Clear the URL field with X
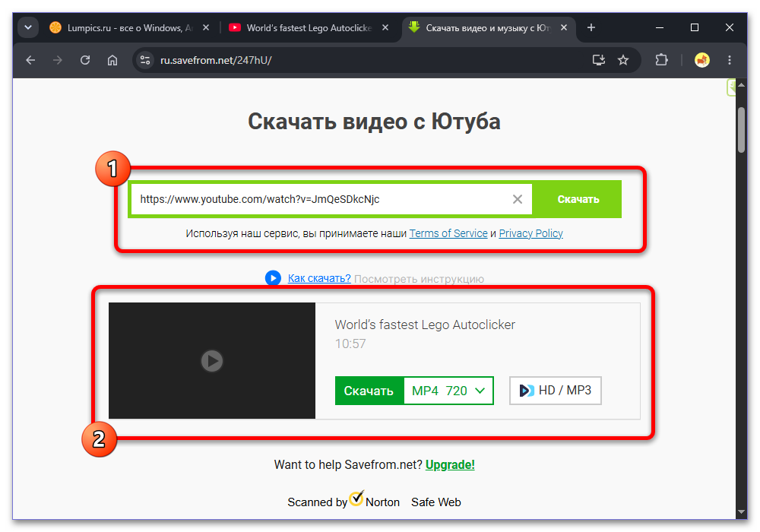The image size is (760, 532). pyautogui.click(x=518, y=199)
